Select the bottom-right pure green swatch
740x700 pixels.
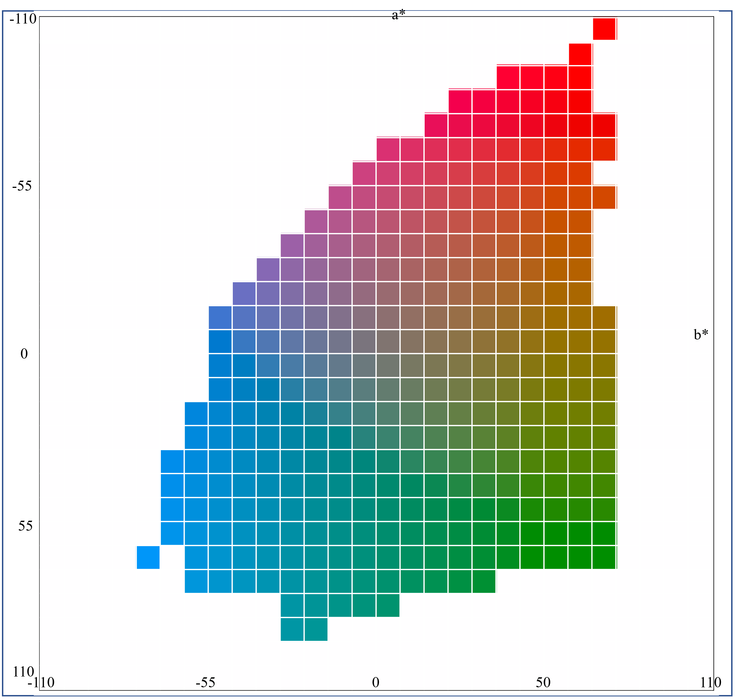pos(604,558)
